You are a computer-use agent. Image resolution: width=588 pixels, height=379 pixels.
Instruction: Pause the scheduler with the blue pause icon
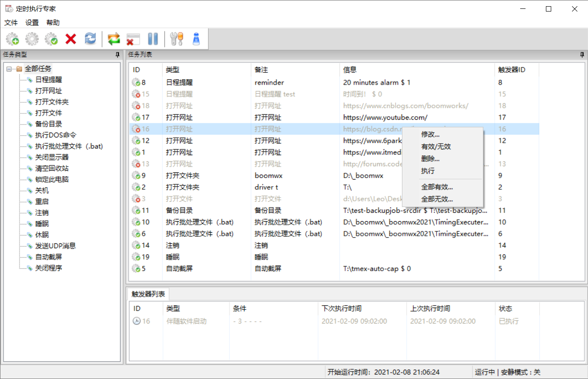coord(152,39)
